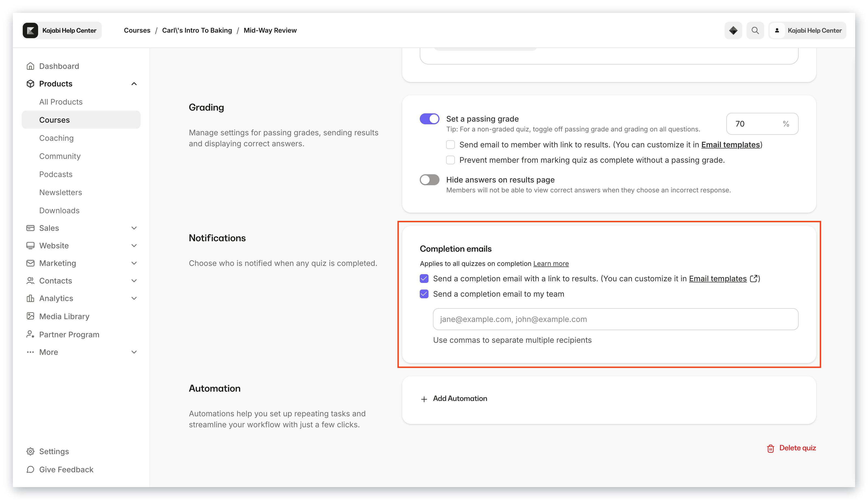Screen dimensions: 868x500
Task: Open Email templates link in Completion emails
Action: (x=718, y=279)
